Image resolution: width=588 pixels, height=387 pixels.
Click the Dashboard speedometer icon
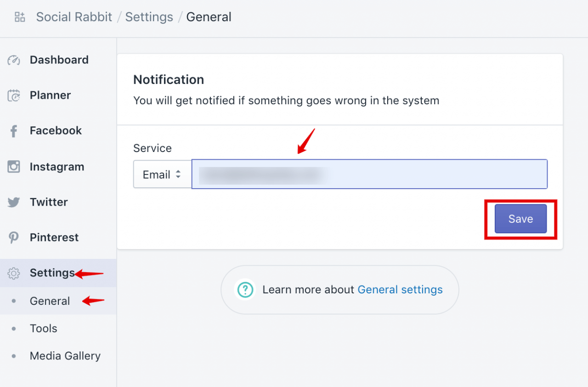pyautogui.click(x=14, y=60)
